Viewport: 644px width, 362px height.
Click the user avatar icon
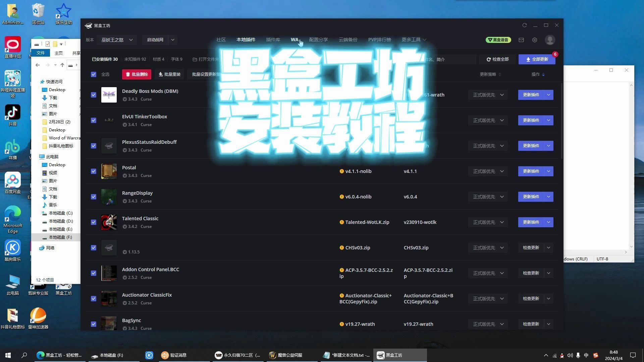click(550, 40)
